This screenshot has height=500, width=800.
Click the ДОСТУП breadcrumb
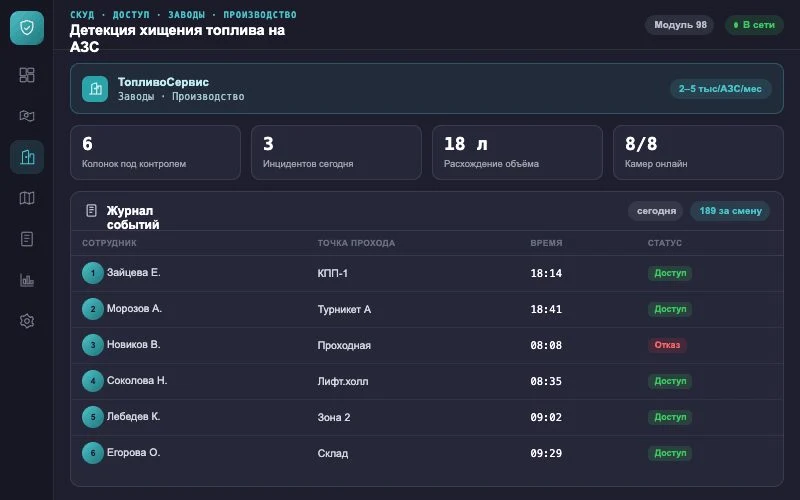131,14
